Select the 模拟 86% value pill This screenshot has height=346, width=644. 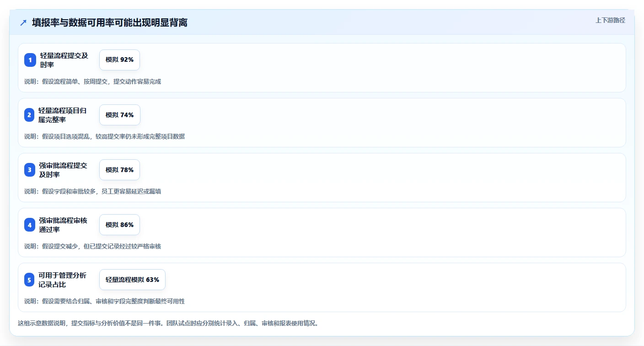point(119,225)
